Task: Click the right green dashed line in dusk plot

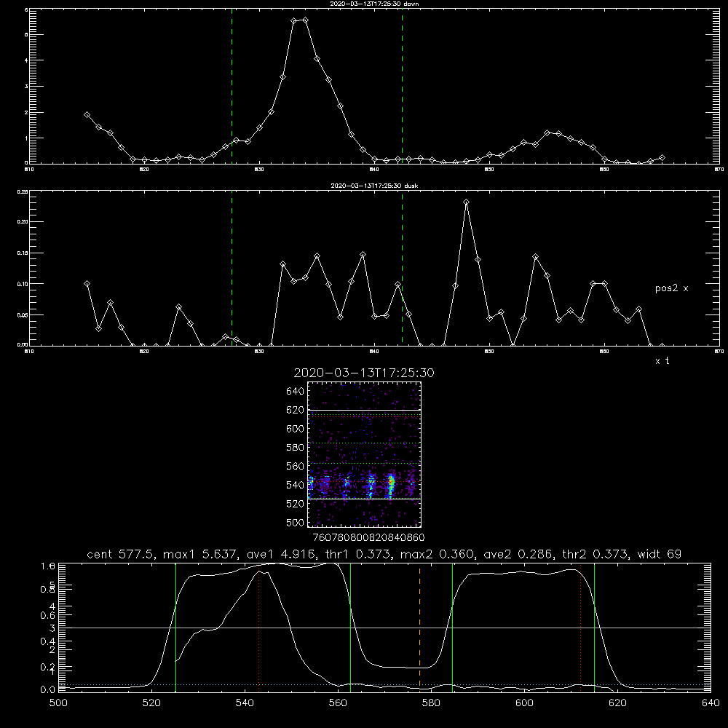Action: click(402, 269)
